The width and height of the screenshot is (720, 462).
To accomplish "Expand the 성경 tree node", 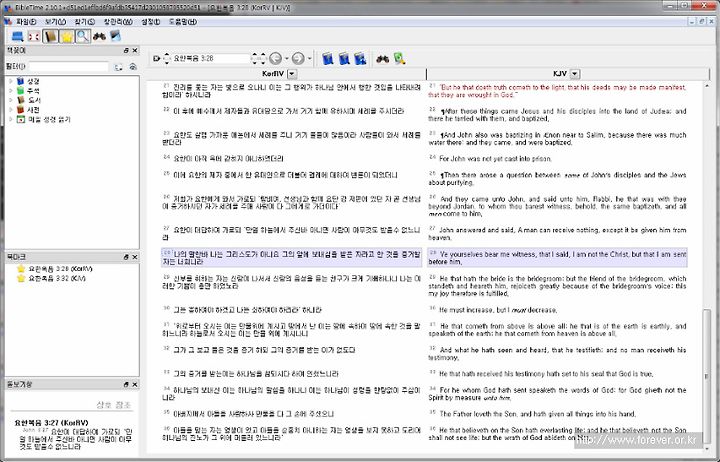I will [x=11, y=81].
